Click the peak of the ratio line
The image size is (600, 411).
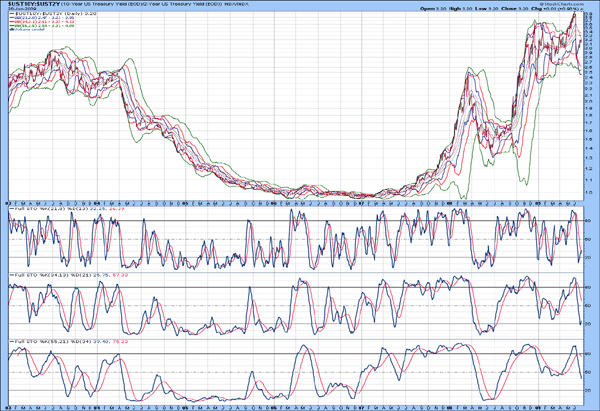(575, 20)
